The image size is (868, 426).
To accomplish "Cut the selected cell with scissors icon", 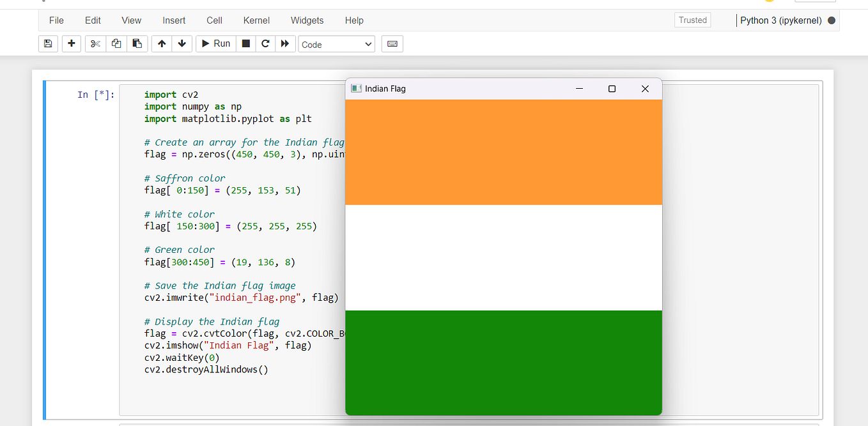I will pyautogui.click(x=95, y=43).
